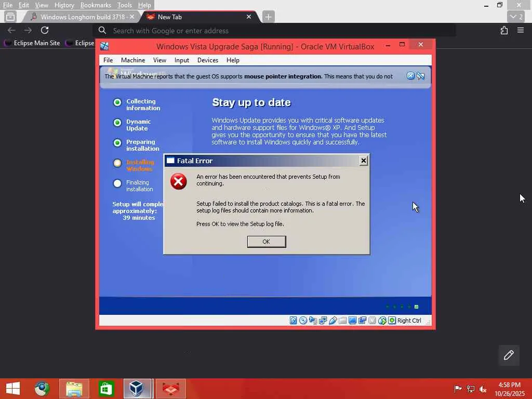Click the grayed virtualization icon in VirtualBox status bar

point(372,320)
